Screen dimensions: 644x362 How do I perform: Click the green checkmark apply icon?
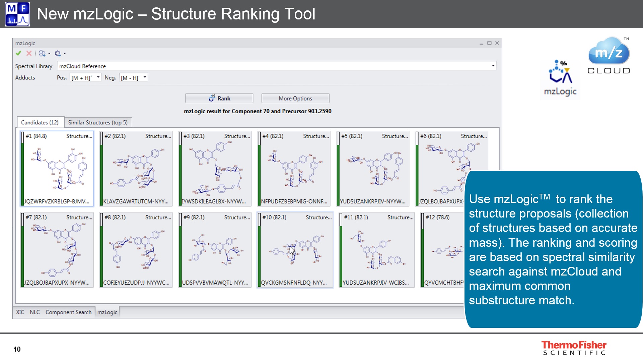pos(18,53)
